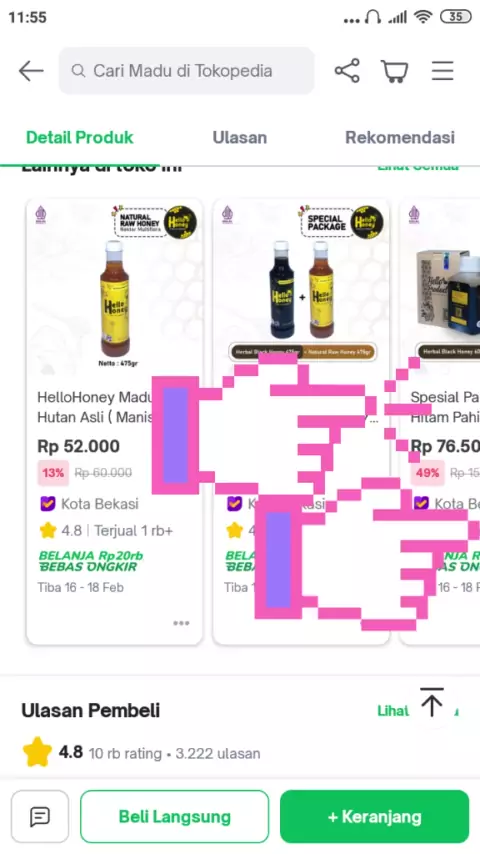Tap the Rp 52.000 price on first card
This screenshot has width=480, height=854.
click(x=78, y=446)
